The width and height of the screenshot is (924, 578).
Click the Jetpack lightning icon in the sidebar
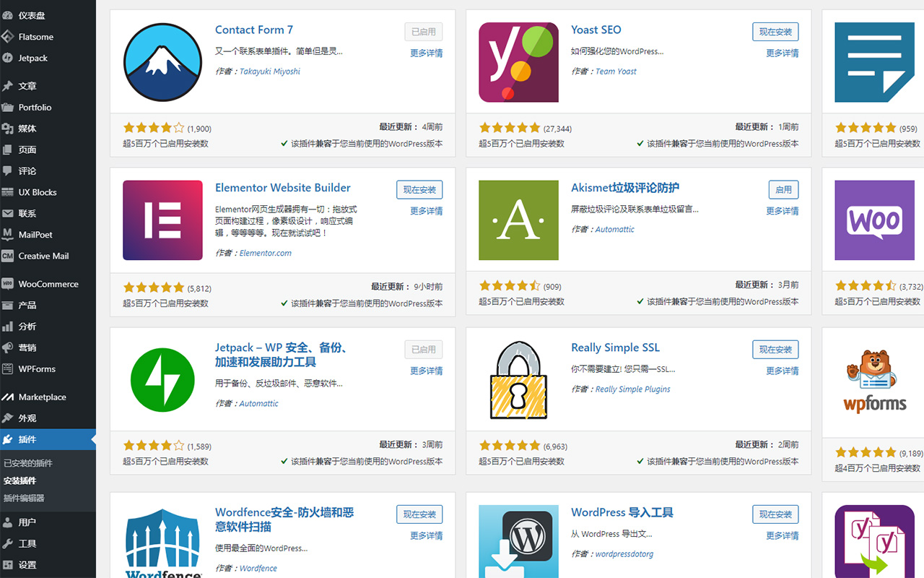pyautogui.click(x=7, y=58)
